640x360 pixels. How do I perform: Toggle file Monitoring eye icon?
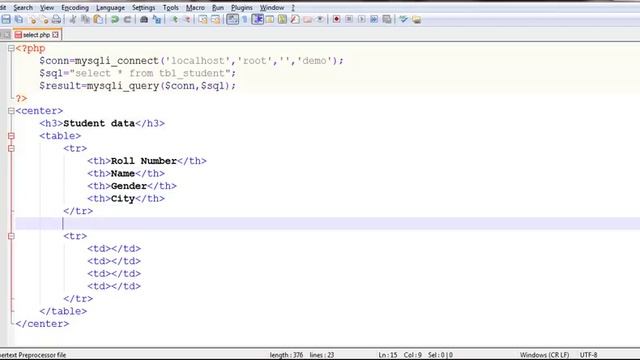click(x=320, y=19)
